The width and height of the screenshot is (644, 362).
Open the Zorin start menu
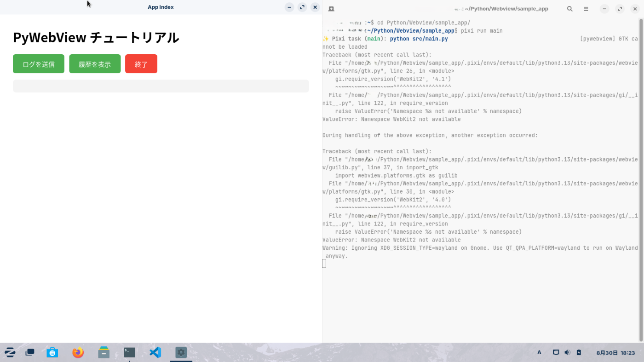point(10,352)
